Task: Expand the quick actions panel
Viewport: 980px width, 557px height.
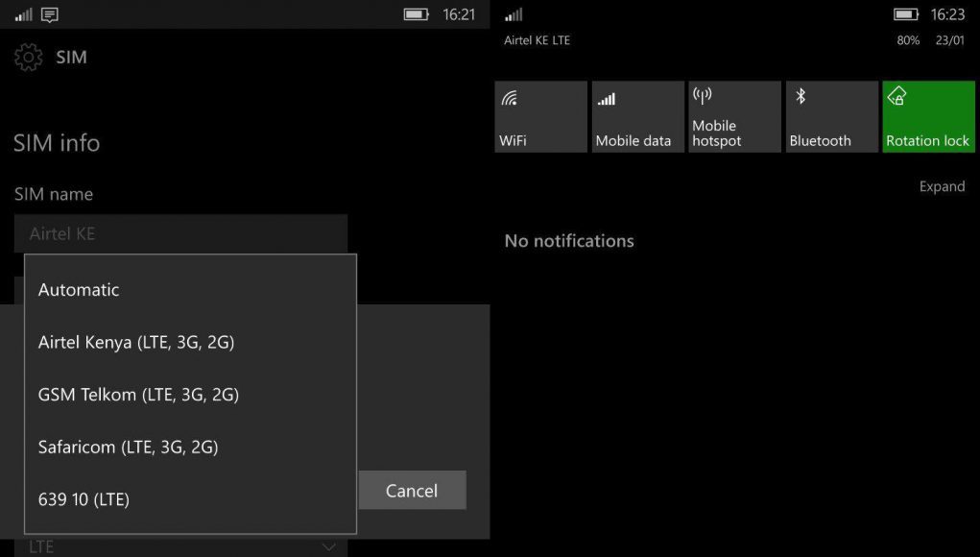Action: [x=942, y=186]
